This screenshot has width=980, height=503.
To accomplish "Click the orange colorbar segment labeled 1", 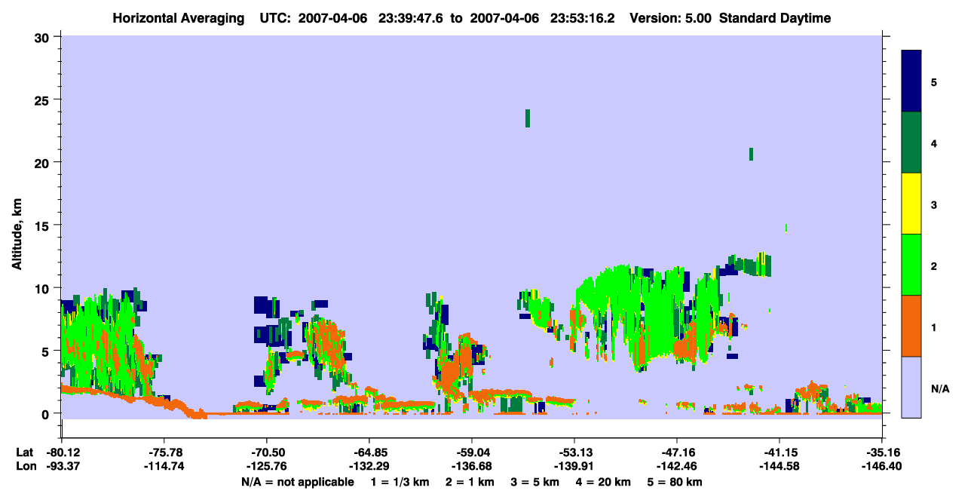I will (x=911, y=326).
